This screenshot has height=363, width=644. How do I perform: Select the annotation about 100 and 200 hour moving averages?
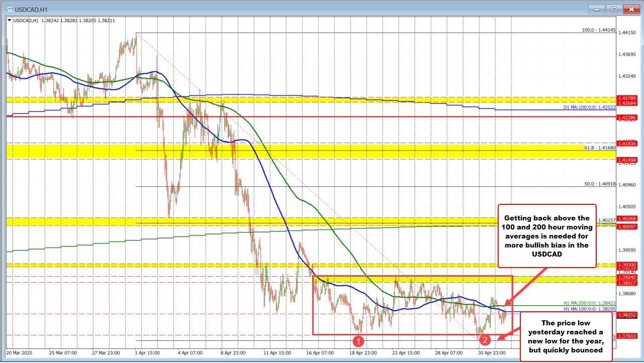[547, 236]
